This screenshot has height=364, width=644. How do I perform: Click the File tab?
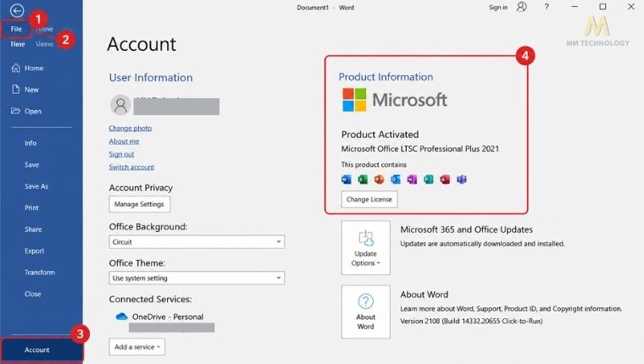coord(16,29)
